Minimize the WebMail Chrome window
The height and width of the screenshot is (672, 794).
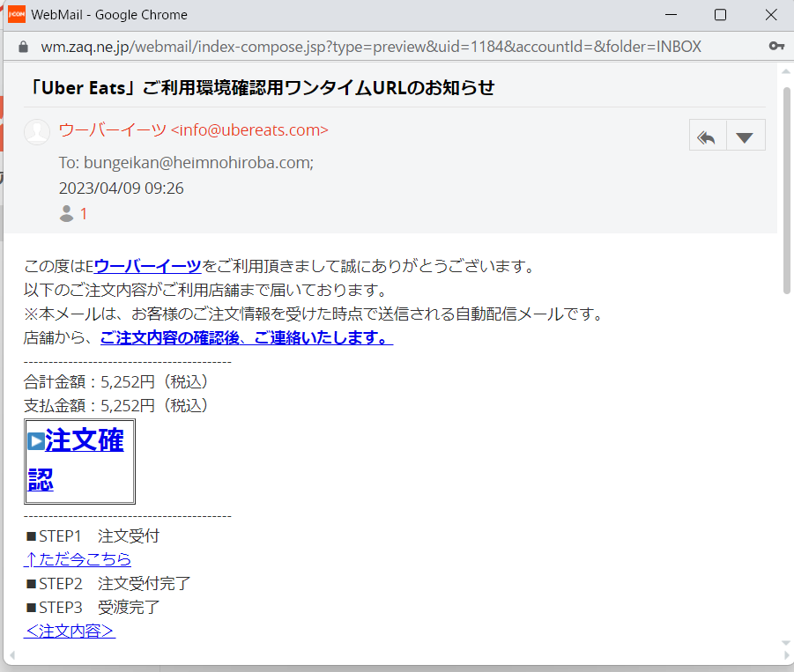pos(671,15)
